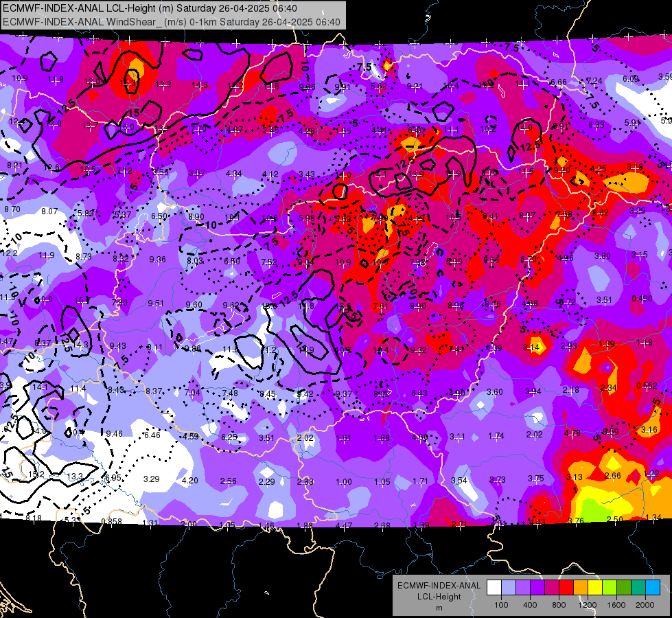Screen dimensions: 672x618
Task: Click the grid value 3.54
Action: tap(459, 481)
